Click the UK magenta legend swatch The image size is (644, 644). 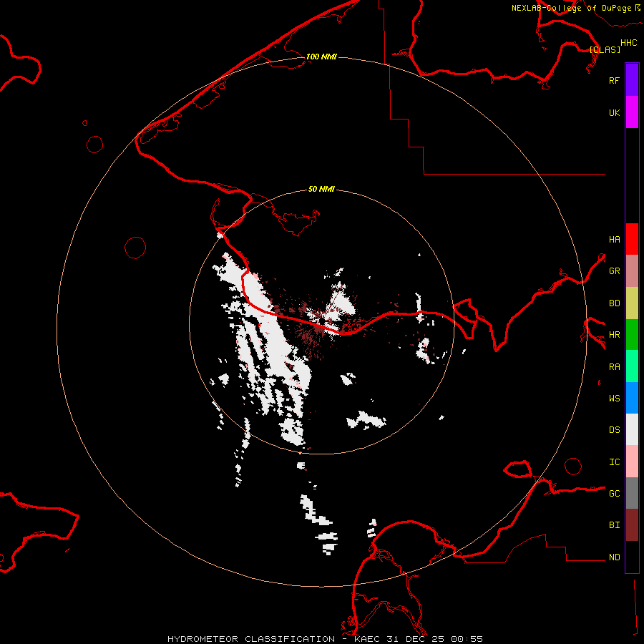(632, 112)
